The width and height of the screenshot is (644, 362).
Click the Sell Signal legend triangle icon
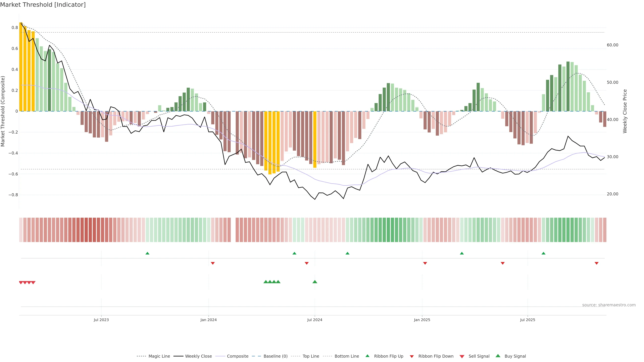tap(462, 356)
